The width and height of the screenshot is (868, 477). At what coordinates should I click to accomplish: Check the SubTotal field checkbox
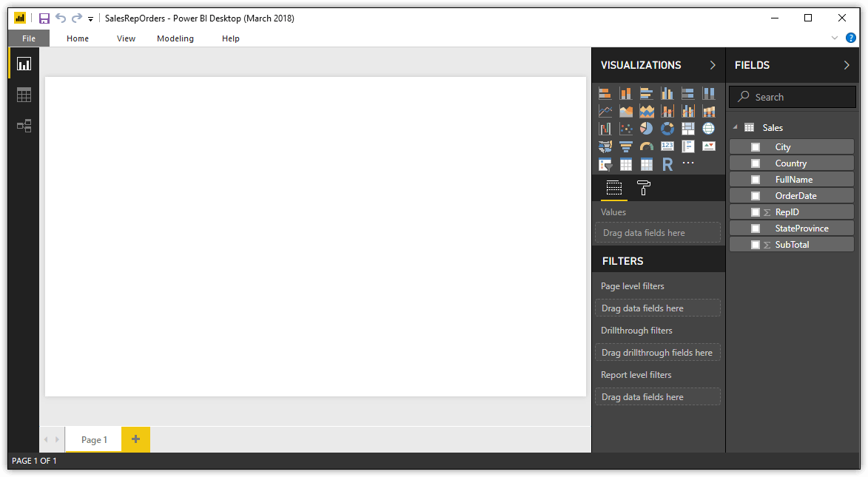[x=755, y=245]
